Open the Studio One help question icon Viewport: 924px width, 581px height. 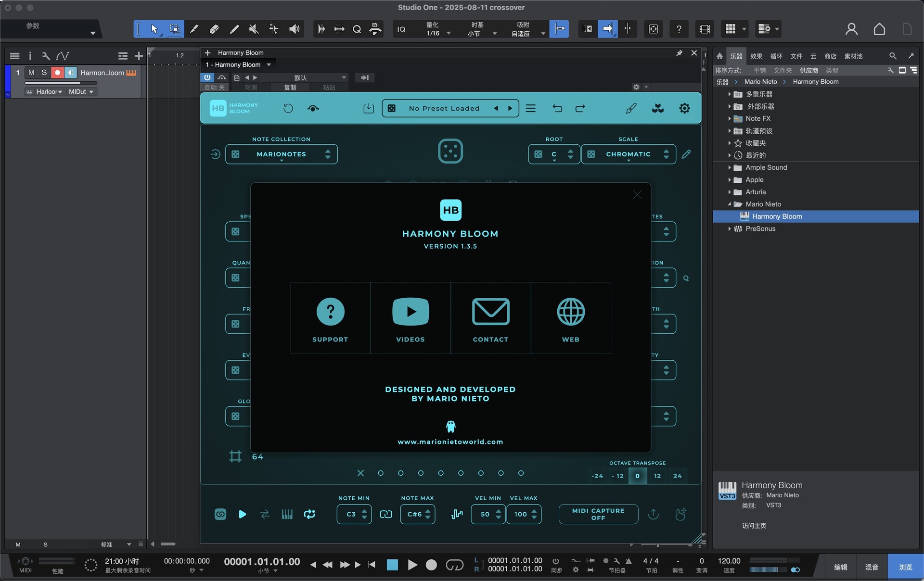679,29
